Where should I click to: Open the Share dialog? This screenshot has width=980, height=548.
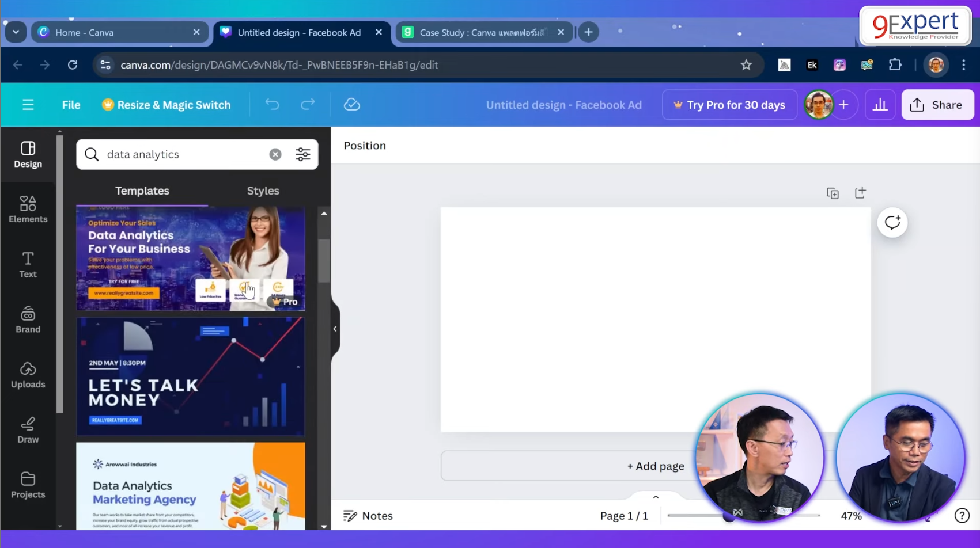(x=937, y=104)
